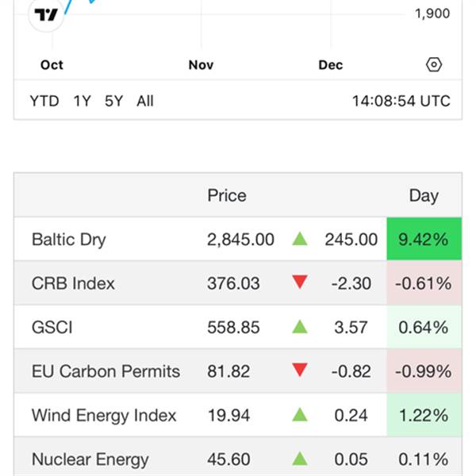The height and width of the screenshot is (476, 476).
Task: Open the Baltic Dry link
Action: click(x=69, y=240)
